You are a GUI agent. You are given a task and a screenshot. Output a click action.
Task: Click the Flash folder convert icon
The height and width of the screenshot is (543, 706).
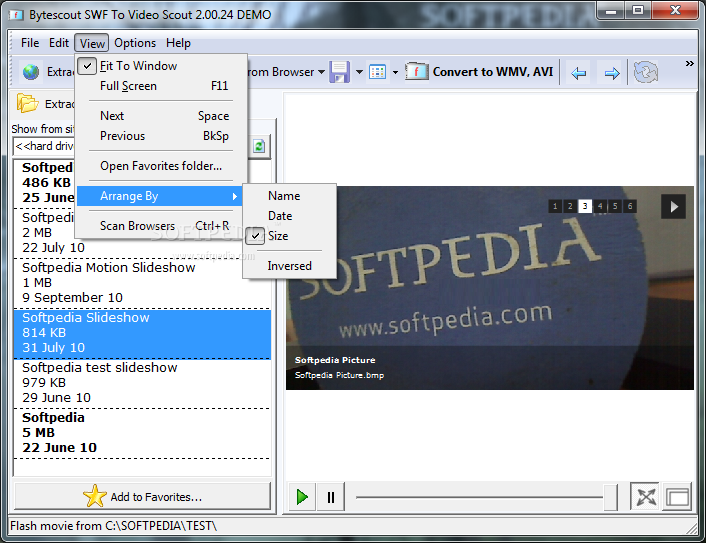pos(416,71)
